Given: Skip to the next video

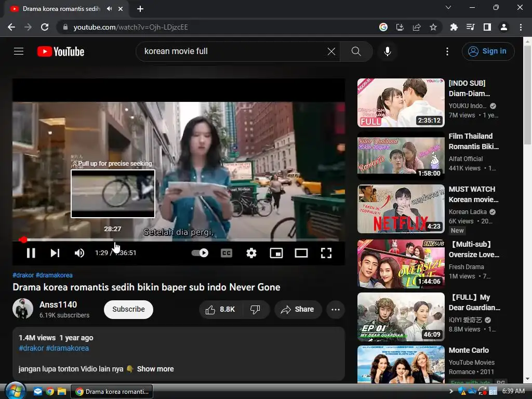Looking at the screenshot, I should click(55, 253).
